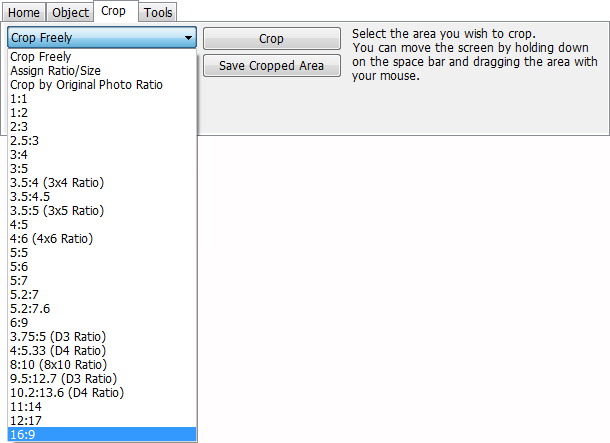Screen dimensions: 610x443
Task: Pick the 10.2:13.6 (D4 Ratio) item
Action: click(102, 392)
